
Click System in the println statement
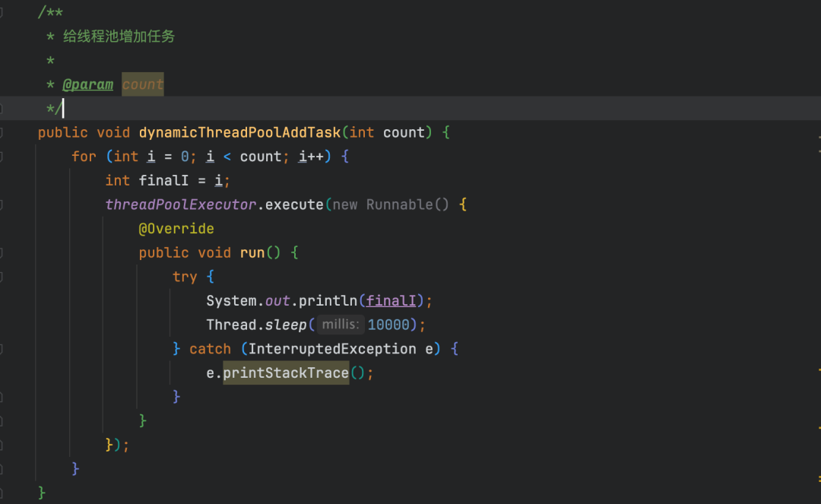pos(231,301)
